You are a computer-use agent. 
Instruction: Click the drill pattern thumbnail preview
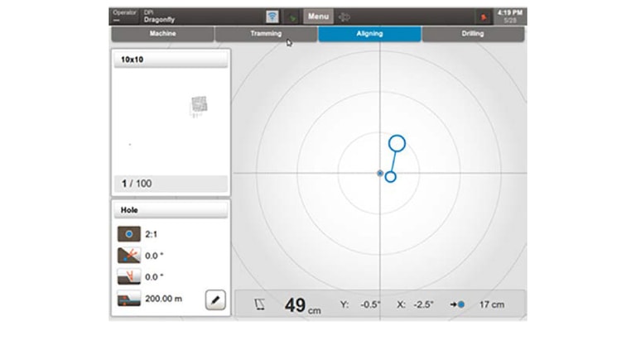click(198, 105)
